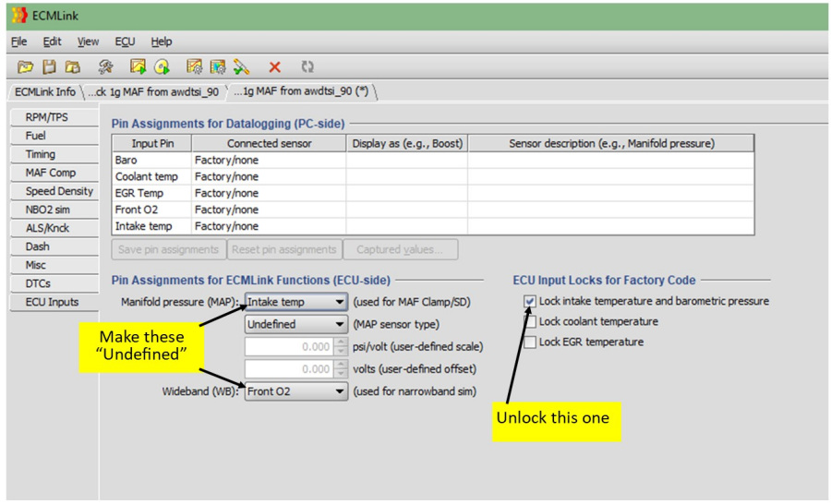
Task: Click Factory/none cell in EGR Temp row
Action: click(x=269, y=193)
